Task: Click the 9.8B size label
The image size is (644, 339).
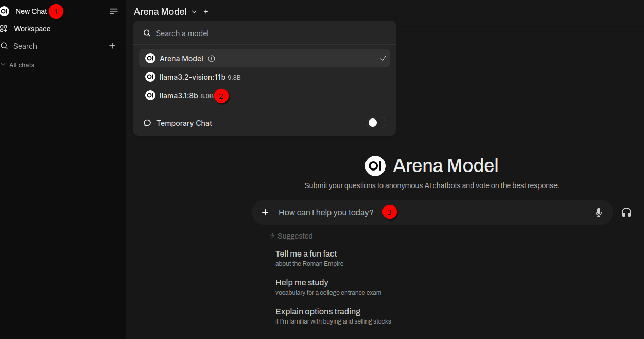Action: (x=234, y=78)
